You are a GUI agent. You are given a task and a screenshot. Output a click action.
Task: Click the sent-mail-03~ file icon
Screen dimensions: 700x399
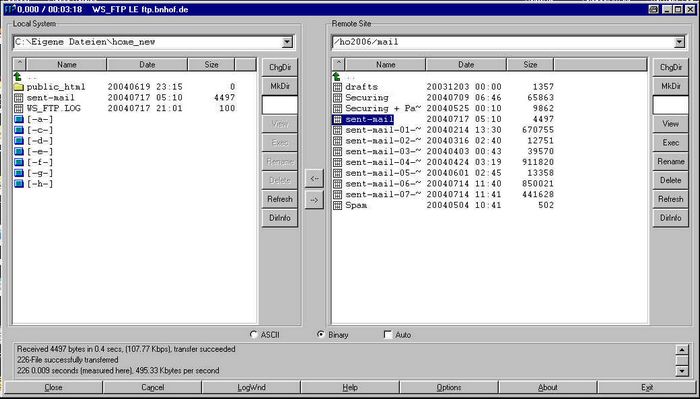coord(338,151)
